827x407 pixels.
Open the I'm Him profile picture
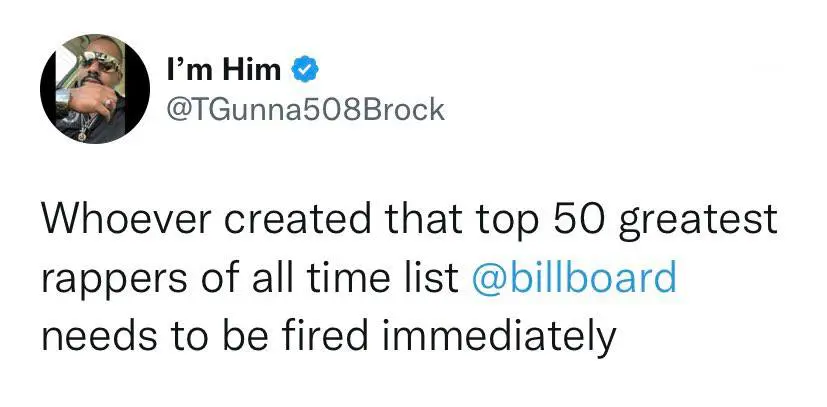(87, 88)
